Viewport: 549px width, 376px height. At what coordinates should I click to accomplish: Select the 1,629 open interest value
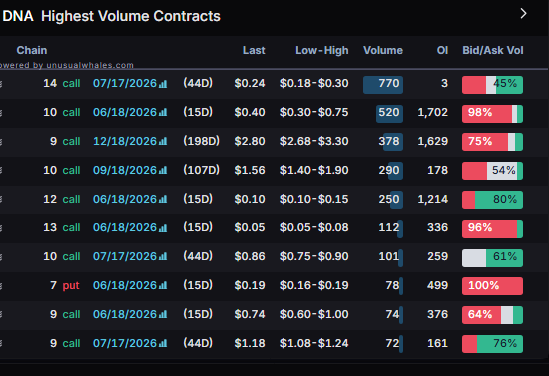432,141
